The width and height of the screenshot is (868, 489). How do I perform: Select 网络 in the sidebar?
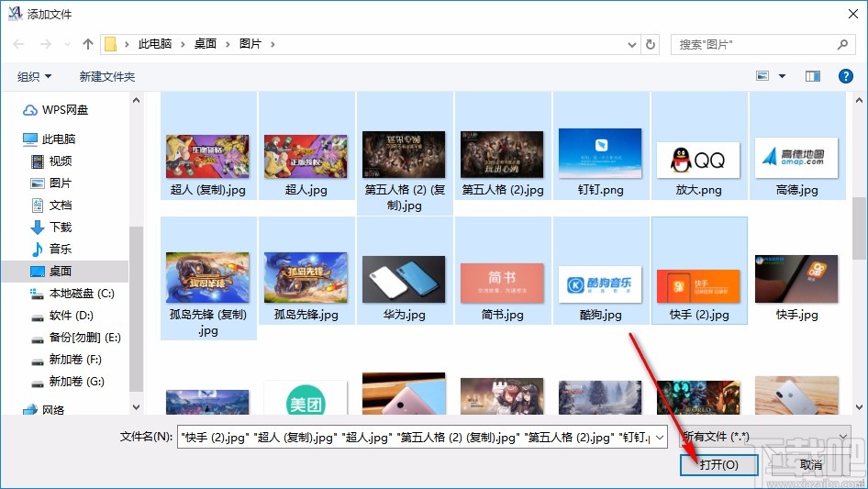pos(44,410)
